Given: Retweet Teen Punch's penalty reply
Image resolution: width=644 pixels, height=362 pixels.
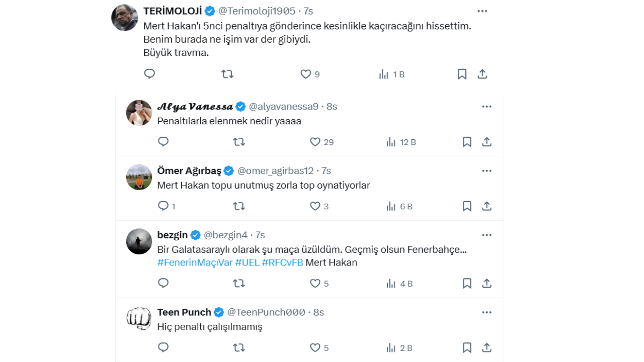Looking at the screenshot, I should [x=239, y=347].
